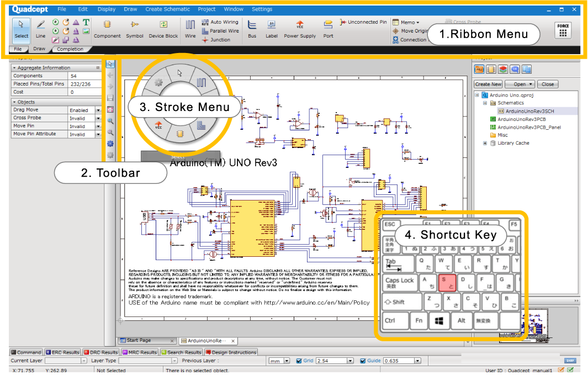Click the Close button in project panel

(548, 84)
